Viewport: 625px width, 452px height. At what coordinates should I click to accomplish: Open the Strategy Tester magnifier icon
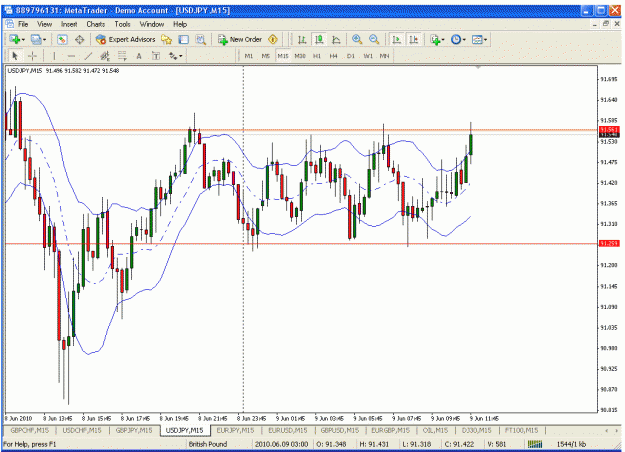(x=200, y=39)
